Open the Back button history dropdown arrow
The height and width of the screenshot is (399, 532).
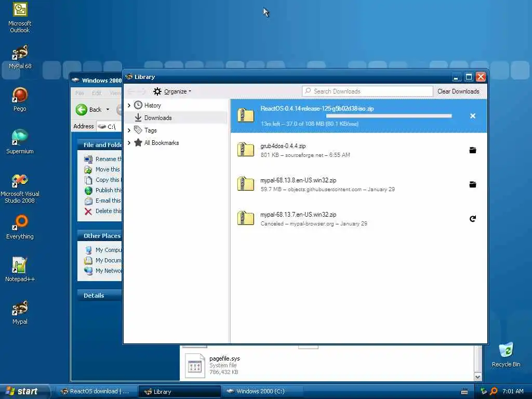108,110
